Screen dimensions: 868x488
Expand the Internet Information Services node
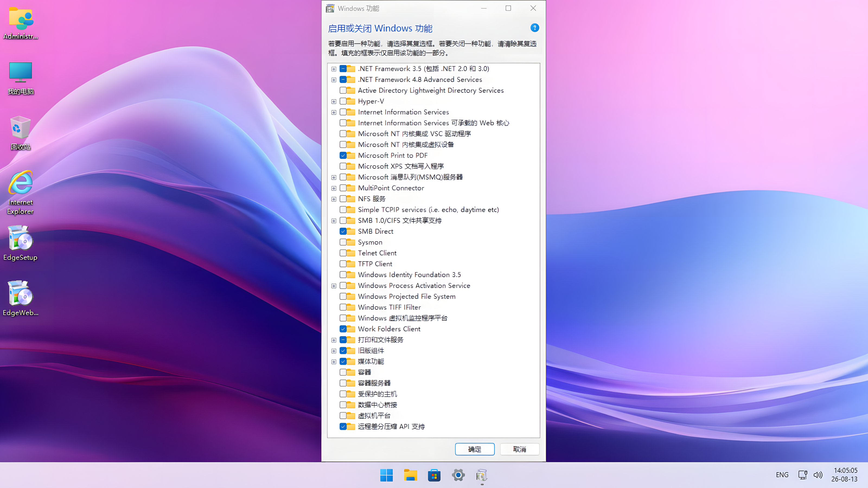[x=334, y=112]
